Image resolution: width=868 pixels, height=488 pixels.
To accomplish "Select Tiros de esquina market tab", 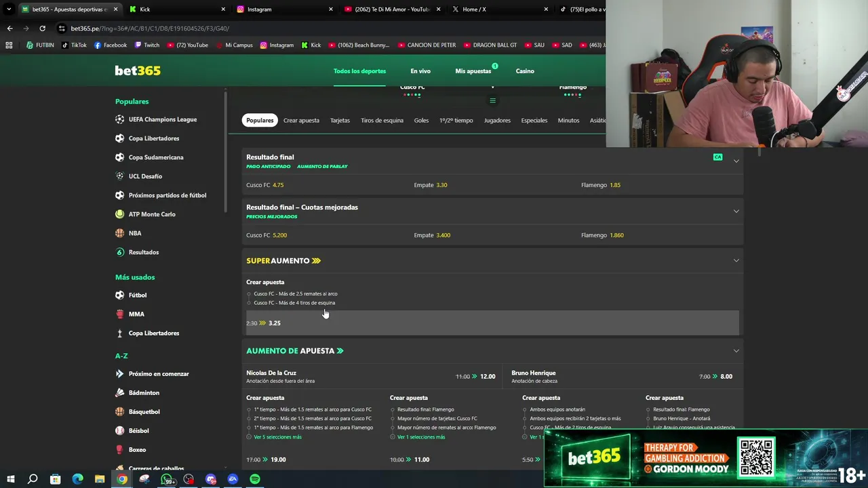I will (382, 121).
